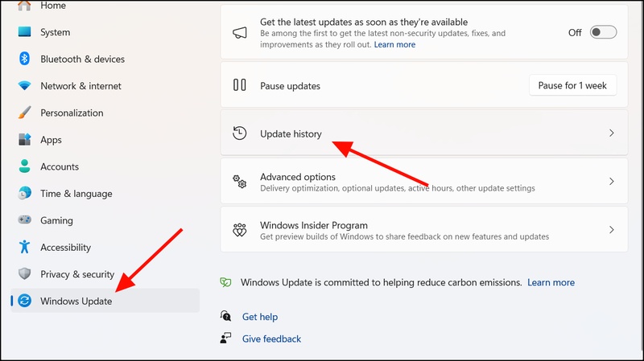The image size is (644, 361).
Task: Click the Gaming controller icon
Action: [24, 220]
